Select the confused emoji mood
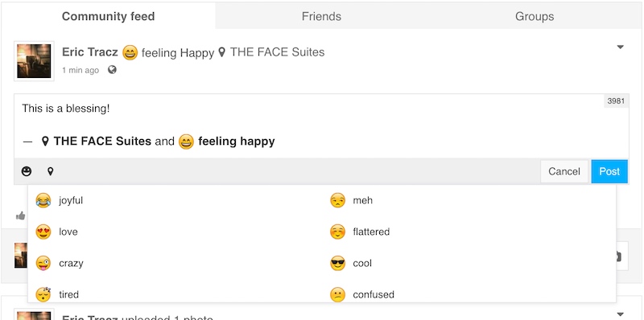Image resolution: width=644 pixels, height=320 pixels. (337, 294)
